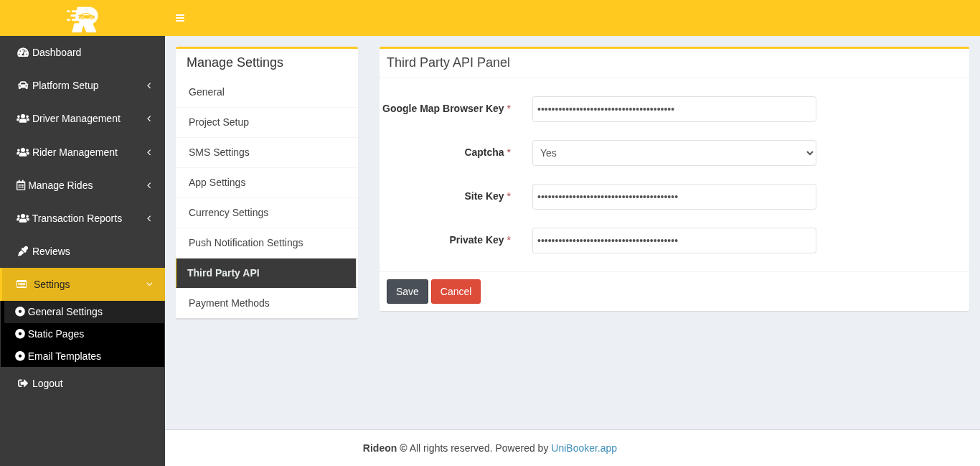Click the Platform Setup car icon
The image size is (980, 466).
coord(23,85)
